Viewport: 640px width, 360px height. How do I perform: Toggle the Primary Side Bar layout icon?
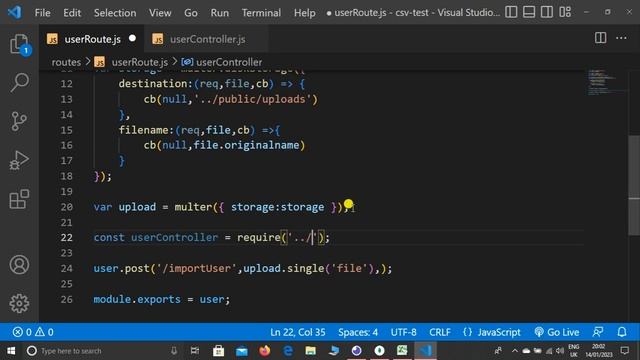[x=511, y=12]
